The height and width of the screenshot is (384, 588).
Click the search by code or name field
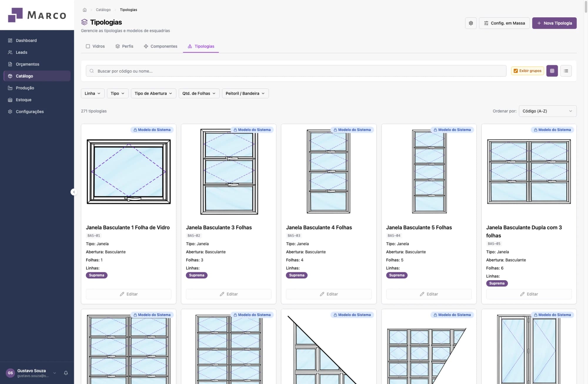coord(296,71)
